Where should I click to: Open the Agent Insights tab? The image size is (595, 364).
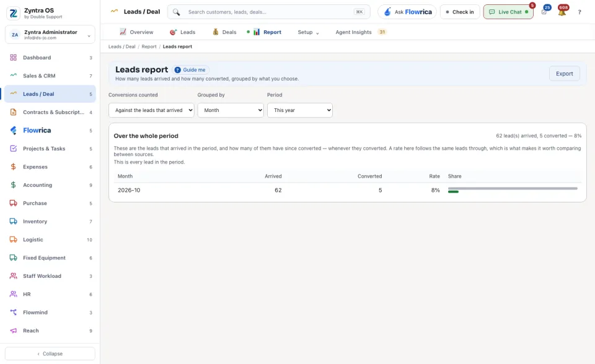(360, 32)
